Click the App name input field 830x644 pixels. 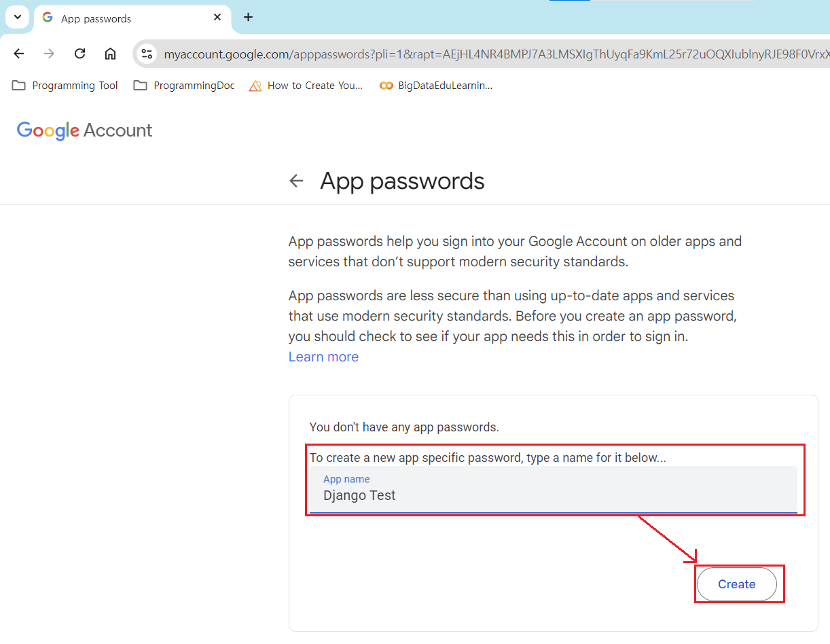point(553,495)
